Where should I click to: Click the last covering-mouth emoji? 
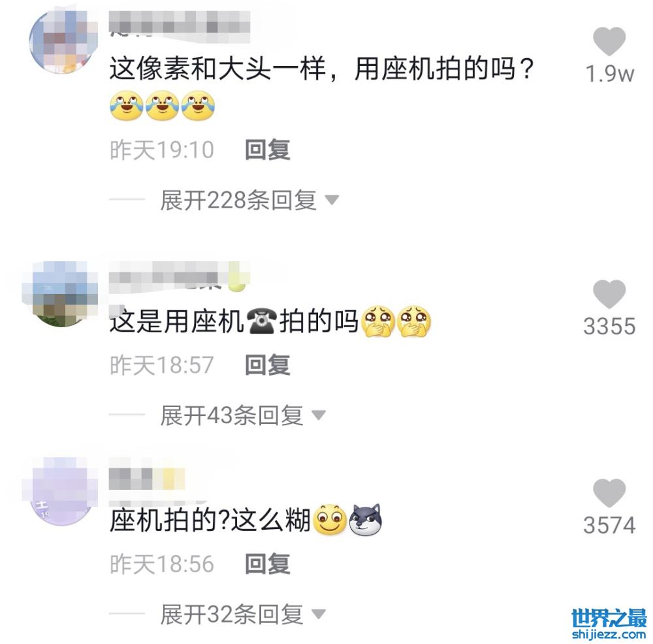[414, 321]
